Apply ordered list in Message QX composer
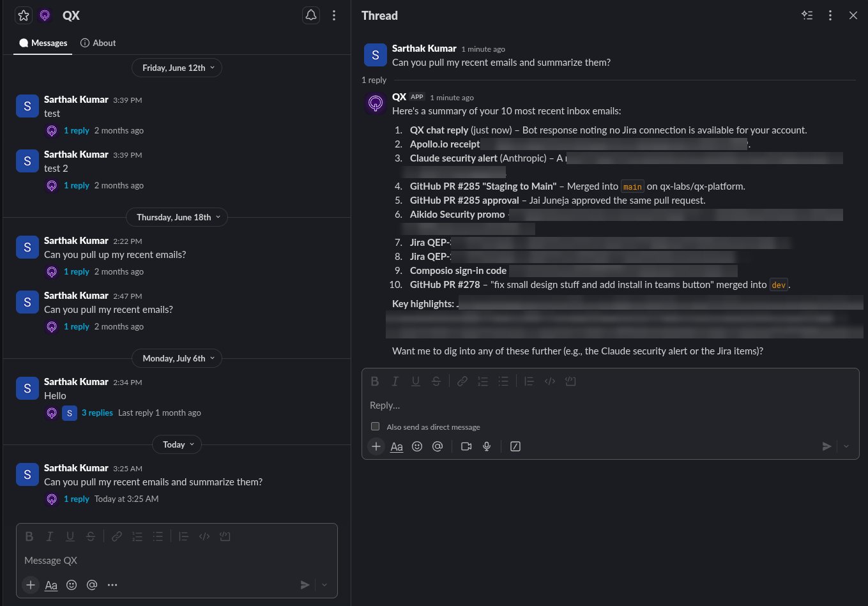Image resolution: width=868 pixels, height=606 pixels. tap(137, 536)
